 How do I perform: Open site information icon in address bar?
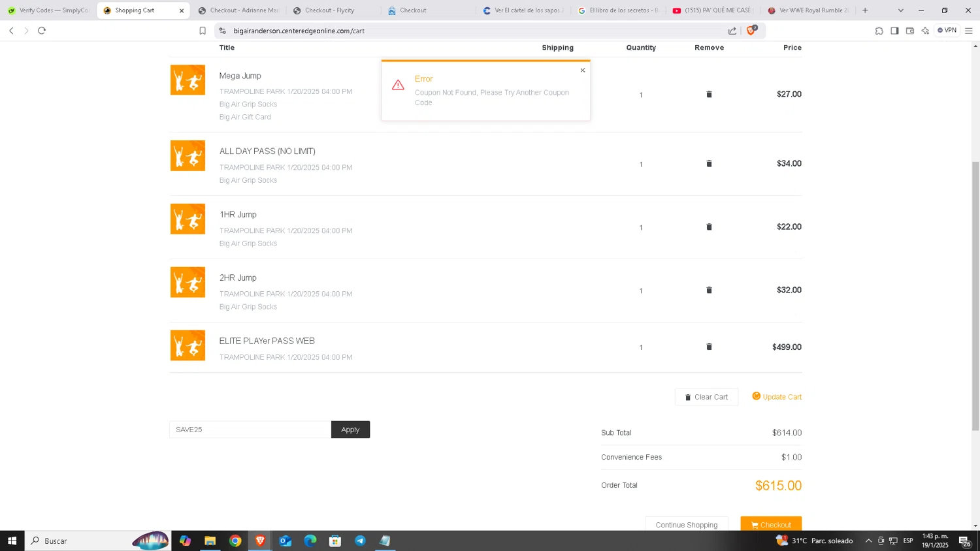click(x=222, y=31)
